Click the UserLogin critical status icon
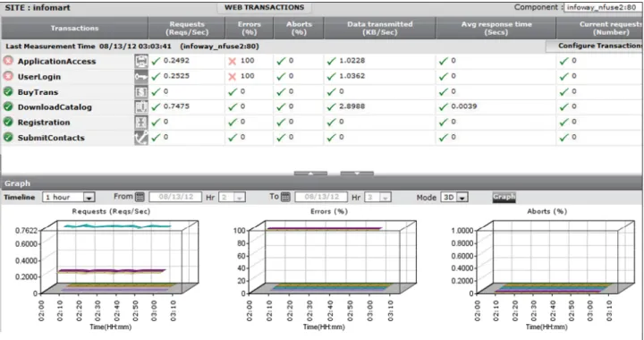The image size is (644, 340). pyautogui.click(x=8, y=76)
